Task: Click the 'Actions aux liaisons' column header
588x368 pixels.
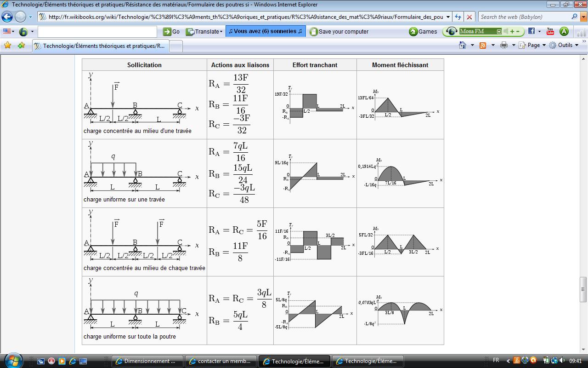Action: pos(240,65)
